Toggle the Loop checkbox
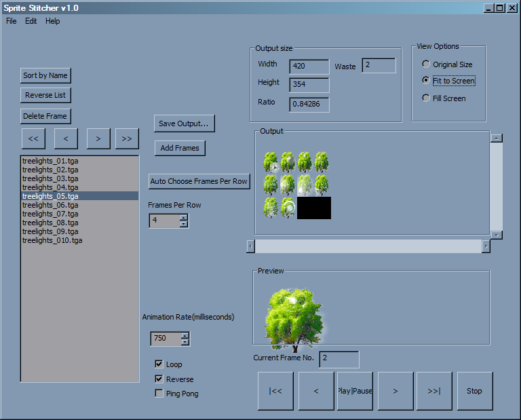521x420 pixels. click(x=159, y=364)
